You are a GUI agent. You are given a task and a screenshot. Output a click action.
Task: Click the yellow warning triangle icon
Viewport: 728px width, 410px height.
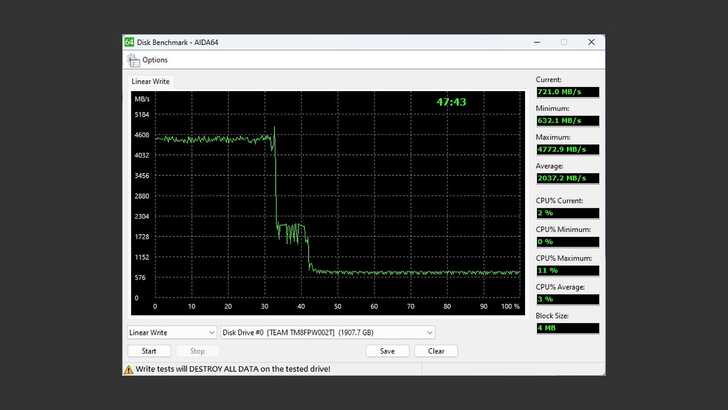[x=128, y=369]
